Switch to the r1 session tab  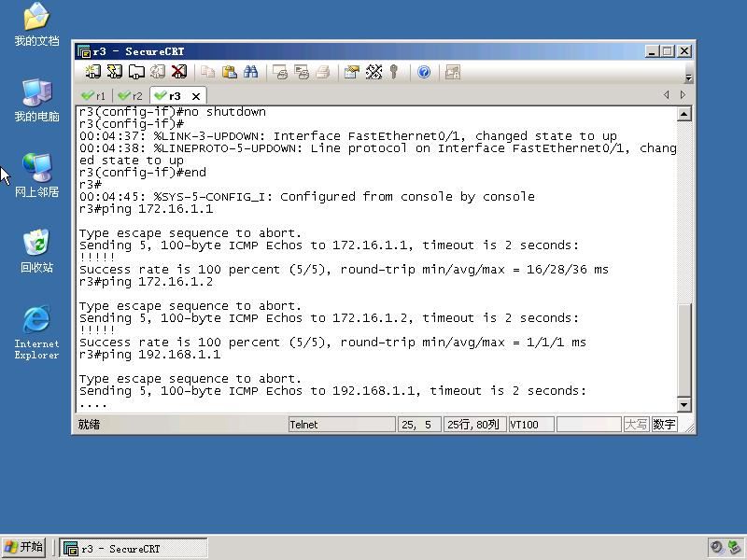point(93,96)
